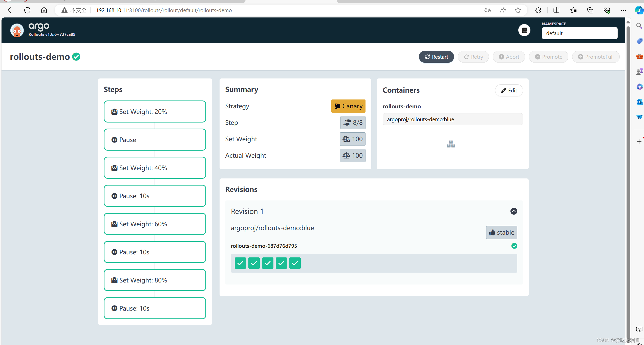This screenshot has width=644, height=345.
Task: Click the stable revision checkmark icon
Action: (x=514, y=246)
